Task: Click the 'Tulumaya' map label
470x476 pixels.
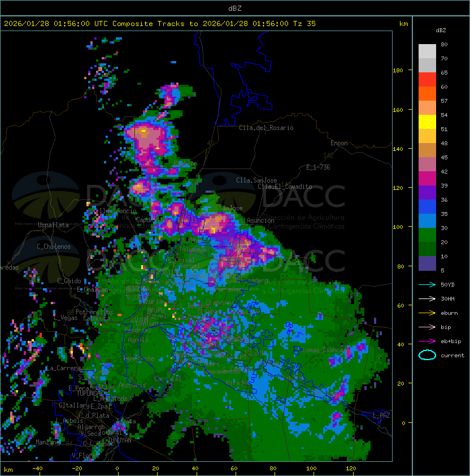Action: point(193,249)
